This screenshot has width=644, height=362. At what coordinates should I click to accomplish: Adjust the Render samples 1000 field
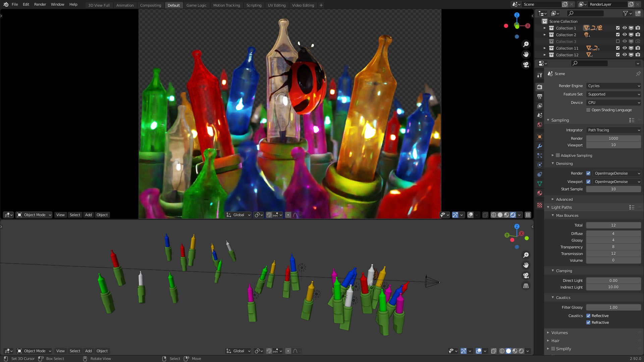(613, 138)
